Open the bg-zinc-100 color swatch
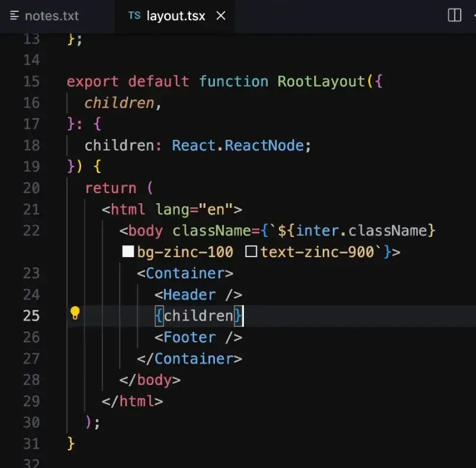This screenshot has height=468, width=476. pyautogui.click(x=128, y=252)
